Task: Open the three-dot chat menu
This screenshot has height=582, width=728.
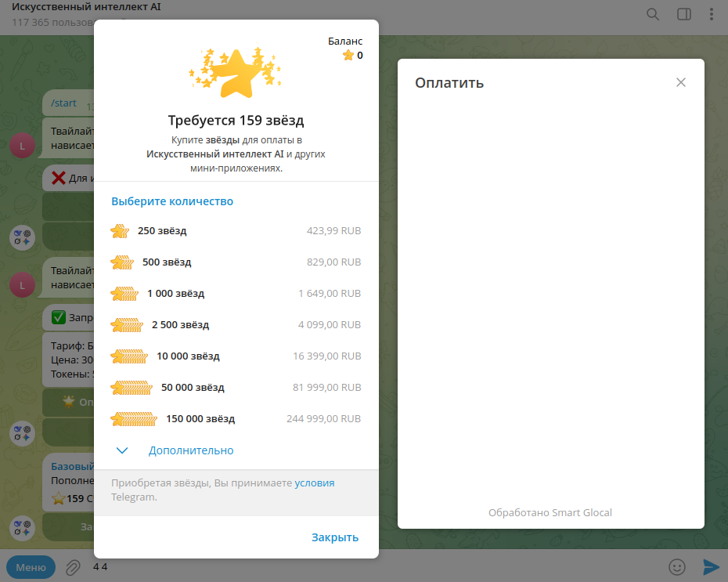Action: 712,14
